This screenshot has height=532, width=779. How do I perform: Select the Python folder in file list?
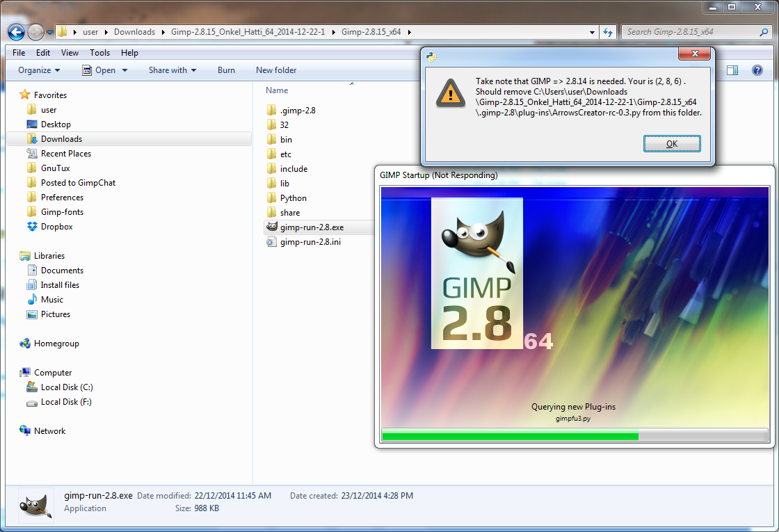pos(293,198)
